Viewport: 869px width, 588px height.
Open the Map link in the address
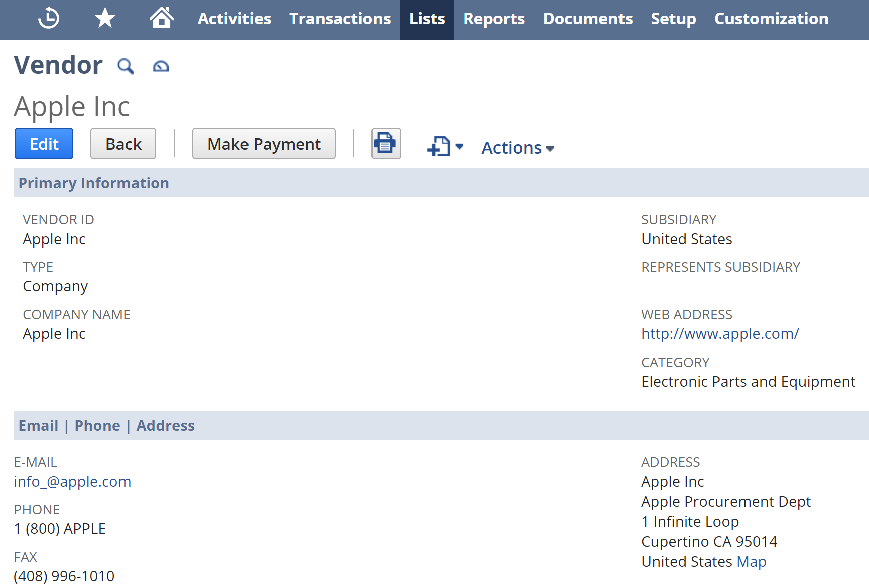[x=752, y=561]
